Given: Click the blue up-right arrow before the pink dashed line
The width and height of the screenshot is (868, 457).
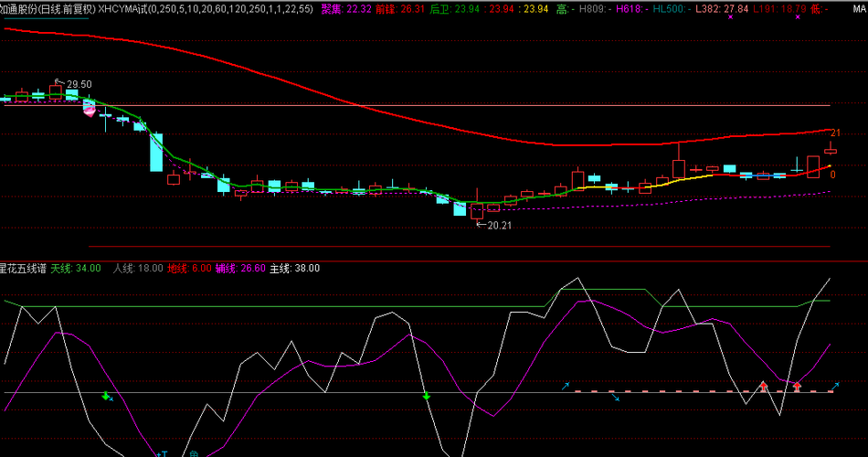Looking at the screenshot, I should 566,386.
